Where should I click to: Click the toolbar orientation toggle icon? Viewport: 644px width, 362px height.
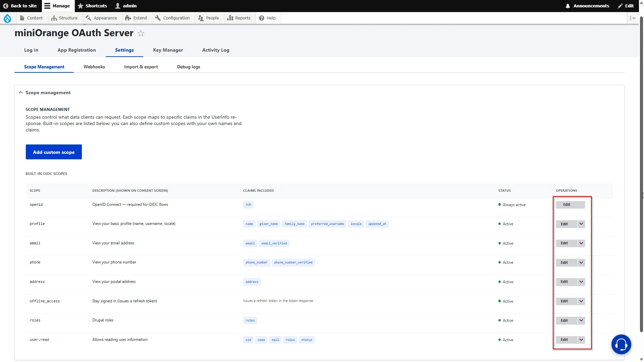633,18
